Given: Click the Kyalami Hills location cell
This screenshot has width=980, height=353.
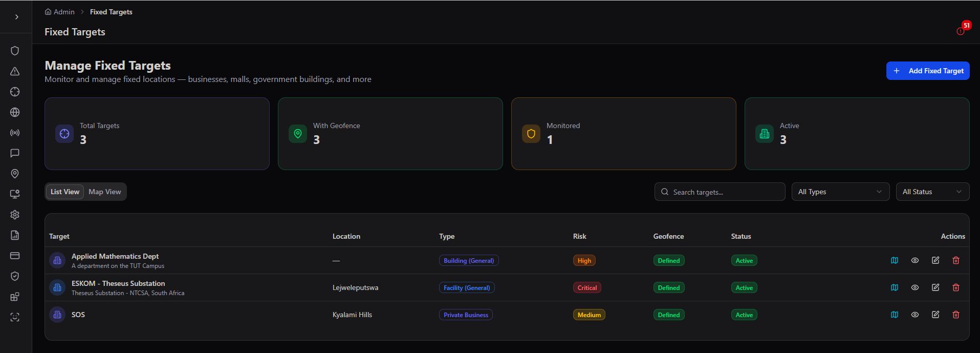Looking at the screenshot, I should coord(352,315).
